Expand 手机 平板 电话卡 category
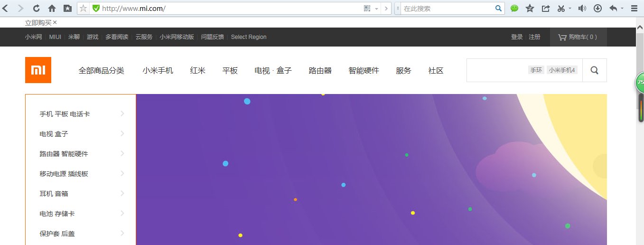Screen dimensions: 644x245 pyautogui.click(x=81, y=114)
